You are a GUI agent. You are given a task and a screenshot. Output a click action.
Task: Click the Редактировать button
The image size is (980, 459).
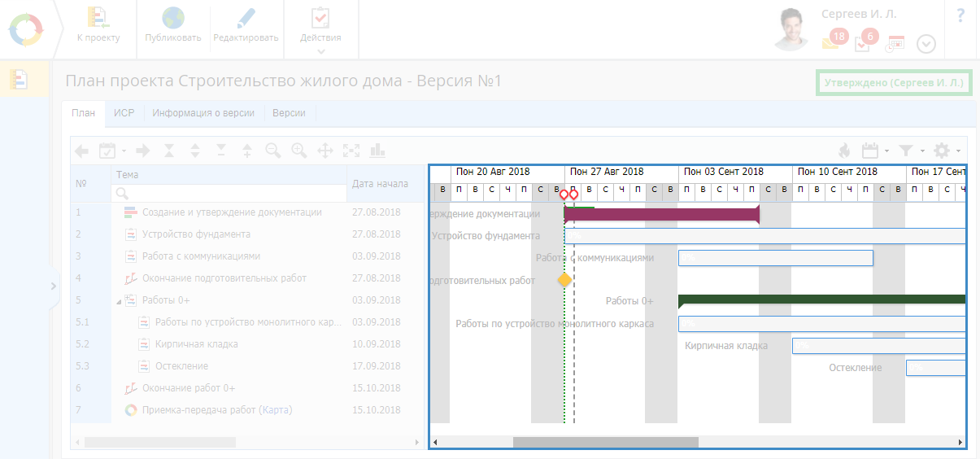tap(246, 26)
